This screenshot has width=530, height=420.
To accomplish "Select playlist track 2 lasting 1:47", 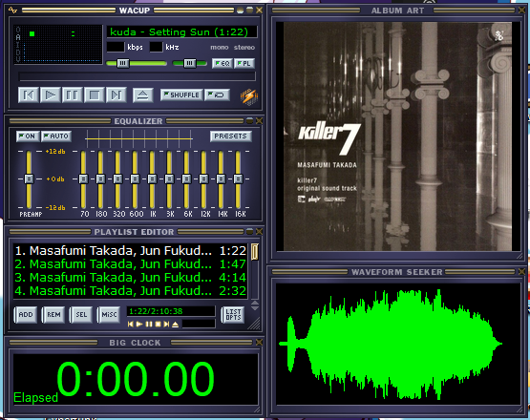I will (x=131, y=263).
